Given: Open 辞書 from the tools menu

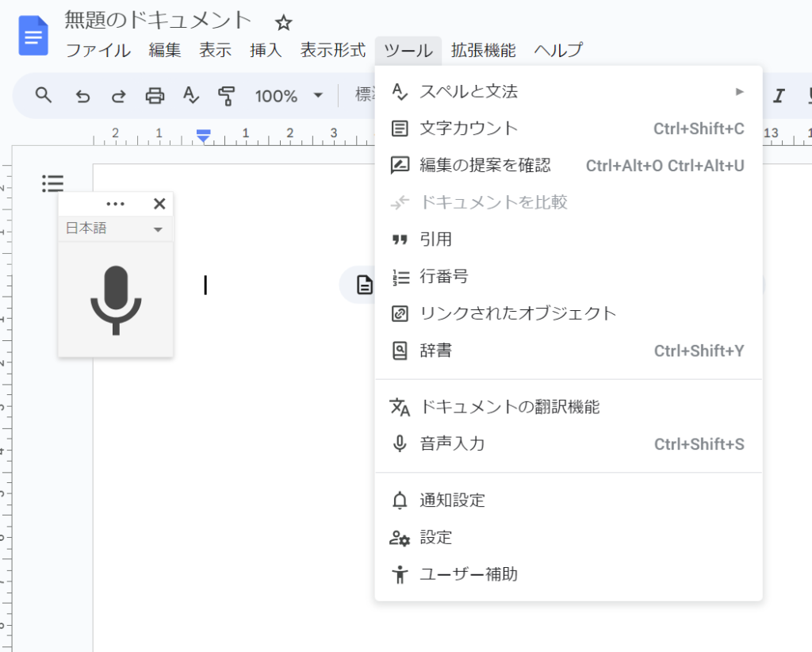Looking at the screenshot, I should coord(569,351).
